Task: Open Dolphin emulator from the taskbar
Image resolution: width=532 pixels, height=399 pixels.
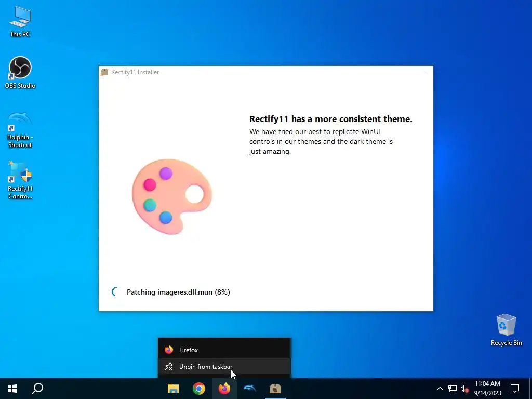Action: pos(250,389)
